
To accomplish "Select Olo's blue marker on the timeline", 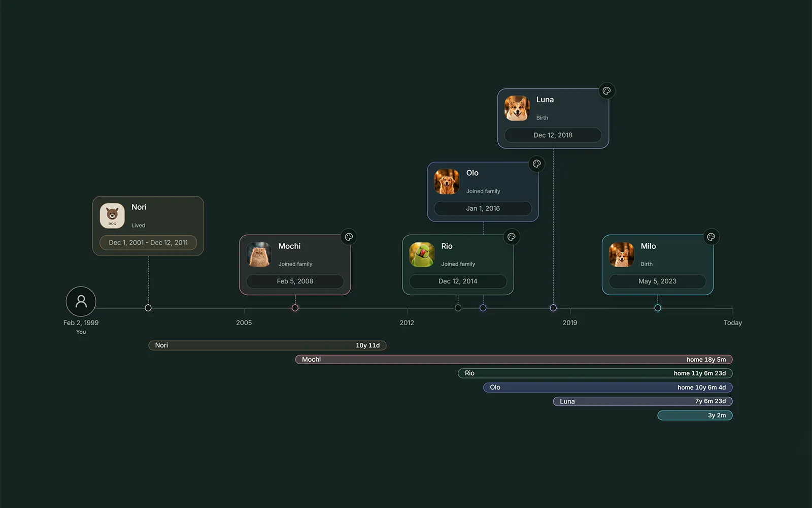I will point(483,308).
